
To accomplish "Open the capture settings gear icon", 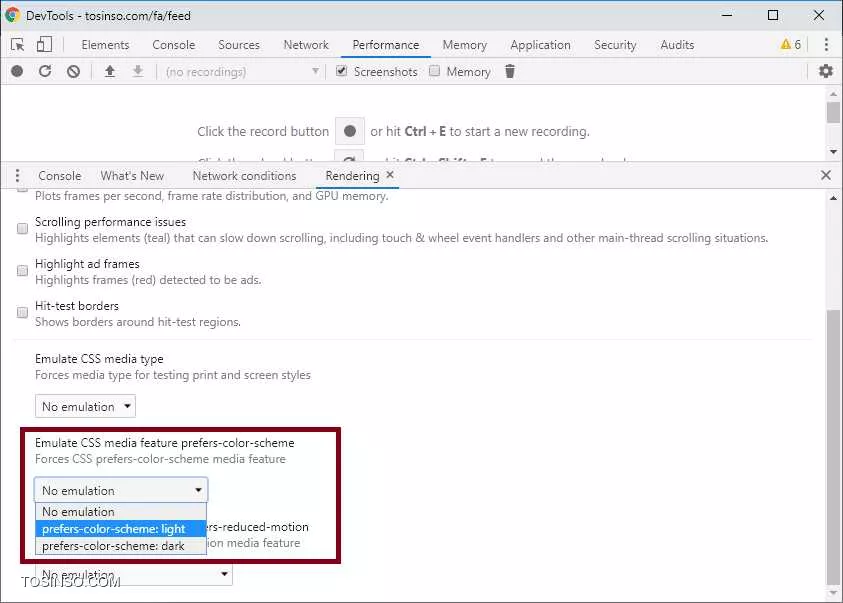I will pyautogui.click(x=825, y=71).
